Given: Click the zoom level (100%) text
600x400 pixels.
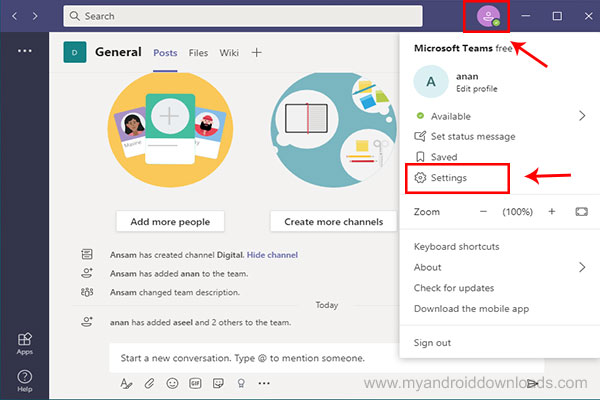Looking at the screenshot, I should (x=517, y=212).
